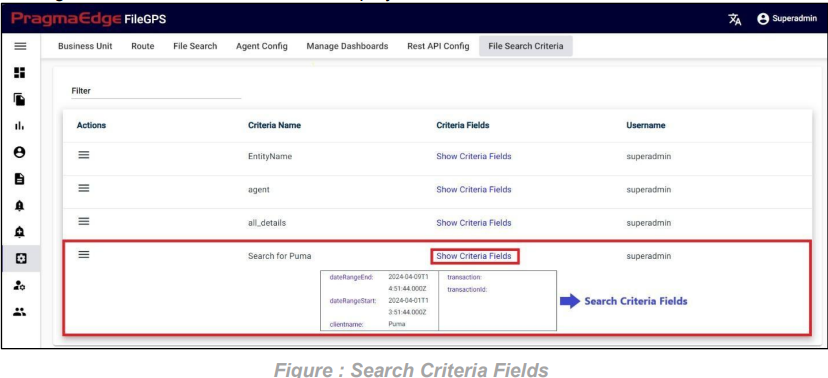The image size is (828, 378).
Task: Show Criteria Fields for EntityName
Action: coord(474,156)
